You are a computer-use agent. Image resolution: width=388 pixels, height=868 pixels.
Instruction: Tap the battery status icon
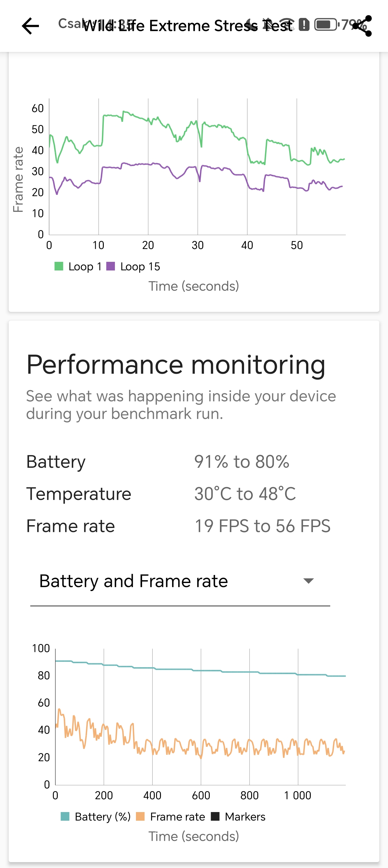tap(325, 25)
